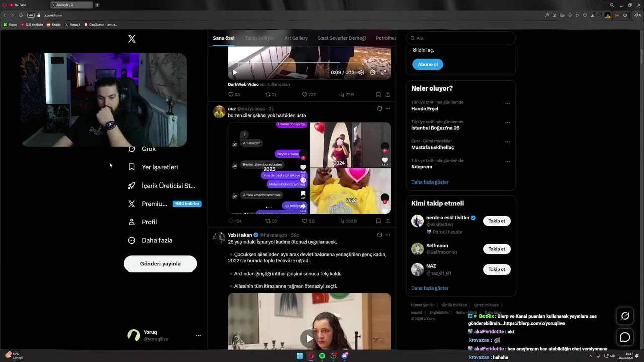This screenshot has width=644, height=362.
Task: Follow Selfmoon account
Action: 497,249
